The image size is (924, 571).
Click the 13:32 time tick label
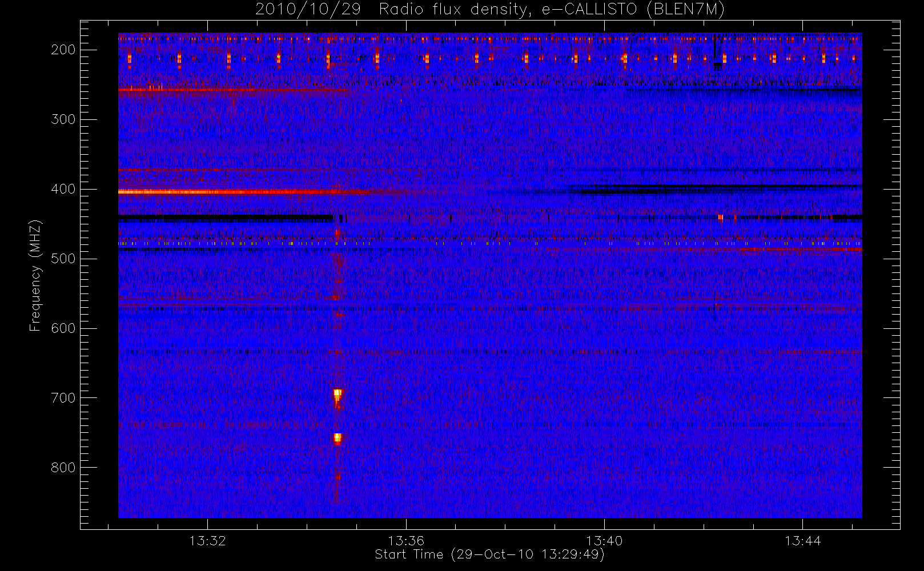point(208,541)
